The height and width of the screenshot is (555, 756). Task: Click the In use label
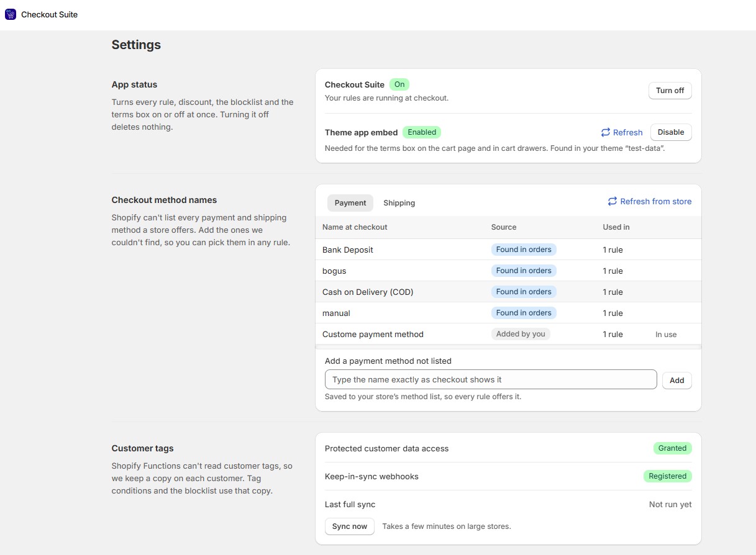[666, 335]
